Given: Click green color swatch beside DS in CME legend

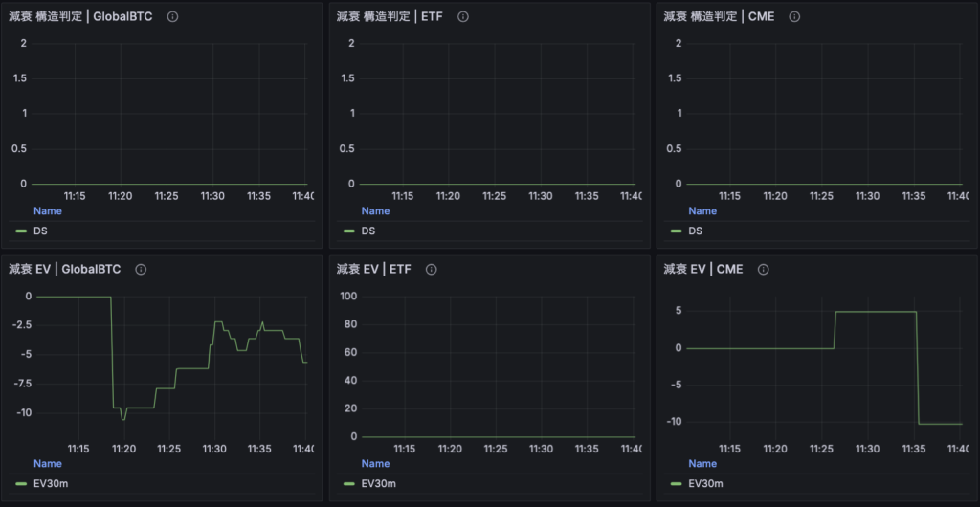Looking at the screenshot, I should tap(676, 231).
